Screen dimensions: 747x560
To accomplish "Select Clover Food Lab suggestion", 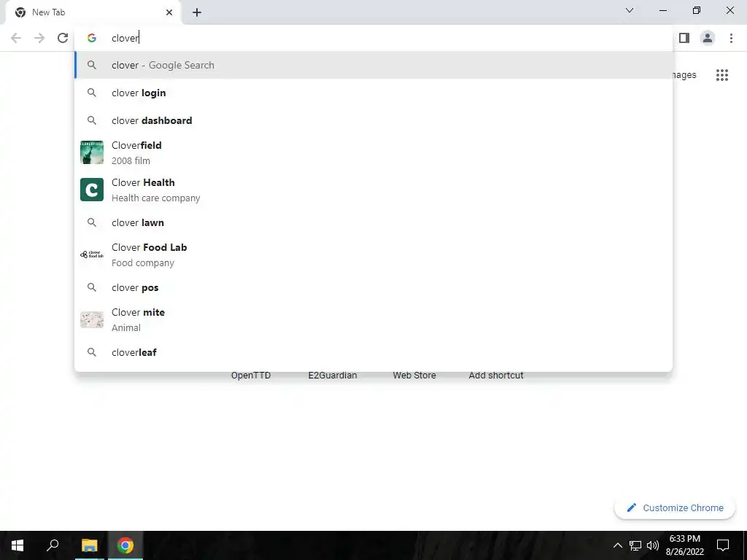I will [373, 254].
